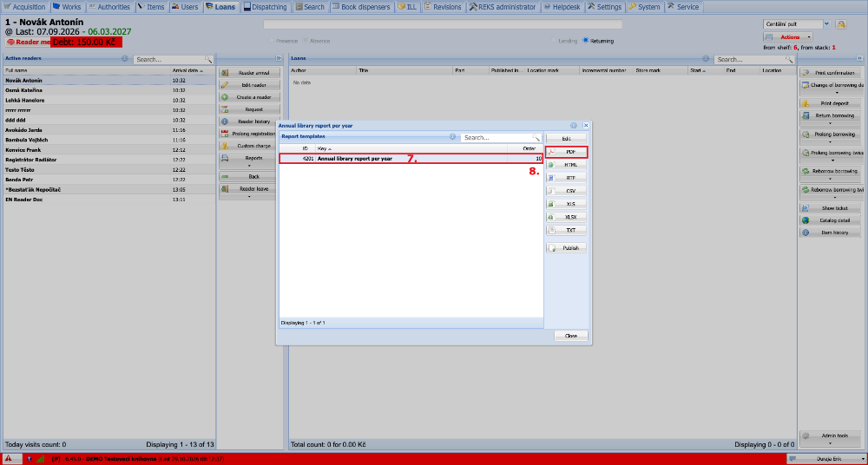Export the report as PDF
868x465 pixels.
(x=566, y=152)
